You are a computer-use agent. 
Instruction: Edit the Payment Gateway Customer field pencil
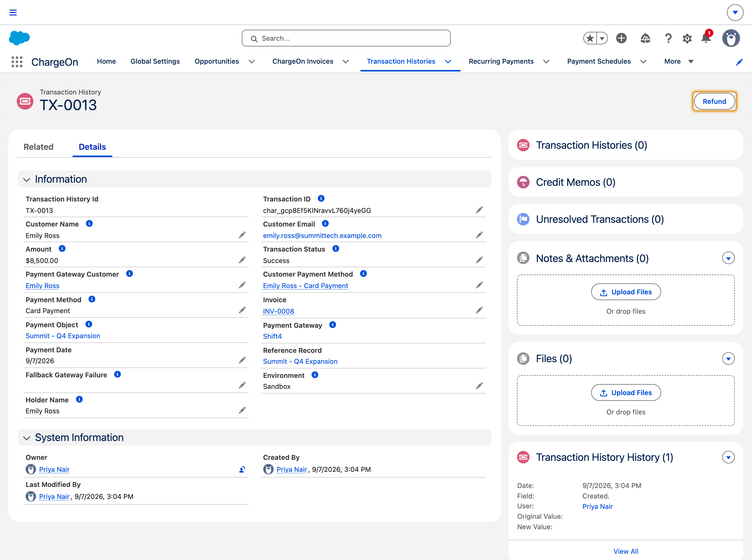(x=242, y=285)
